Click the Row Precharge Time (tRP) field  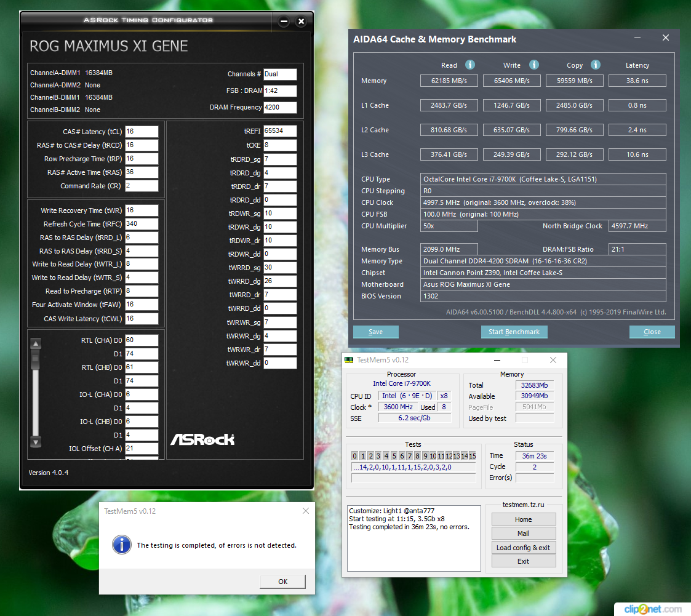pos(142,159)
